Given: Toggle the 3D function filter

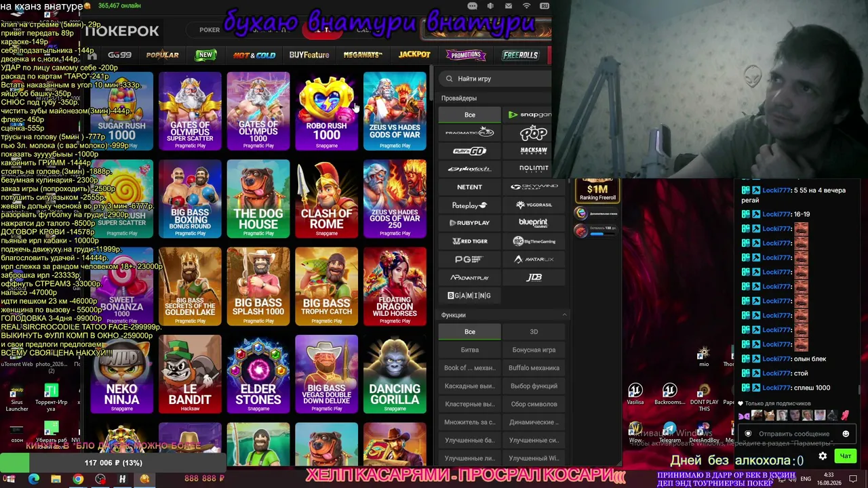Looking at the screenshot, I should [x=534, y=331].
